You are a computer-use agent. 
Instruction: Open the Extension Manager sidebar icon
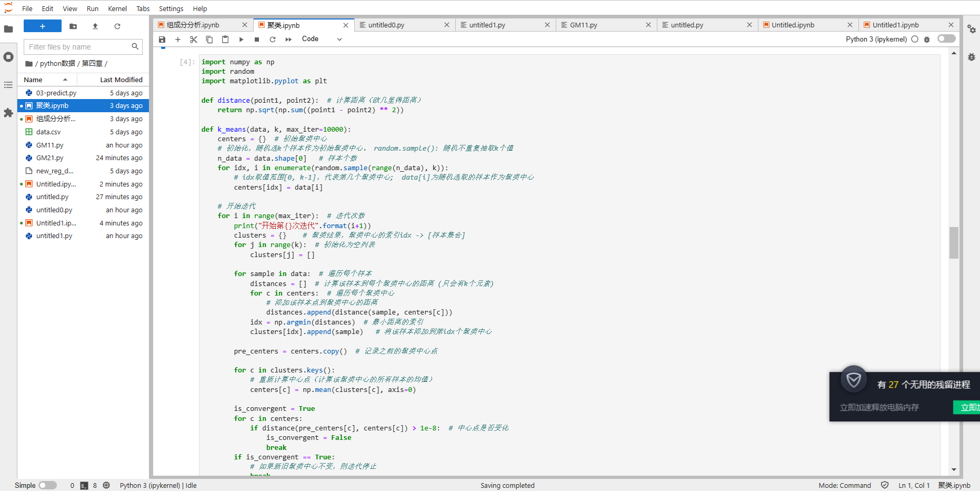click(x=8, y=113)
